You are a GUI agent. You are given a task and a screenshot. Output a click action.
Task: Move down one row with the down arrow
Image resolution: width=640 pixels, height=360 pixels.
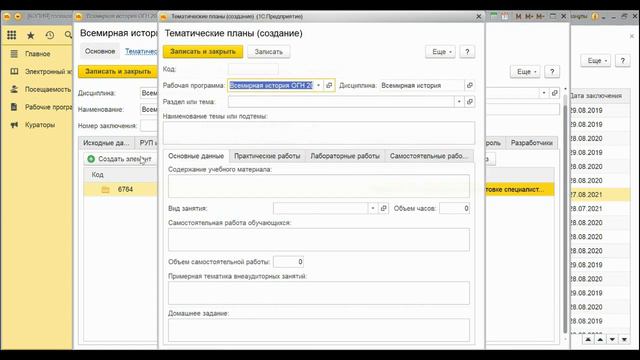[x=612, y=340]
